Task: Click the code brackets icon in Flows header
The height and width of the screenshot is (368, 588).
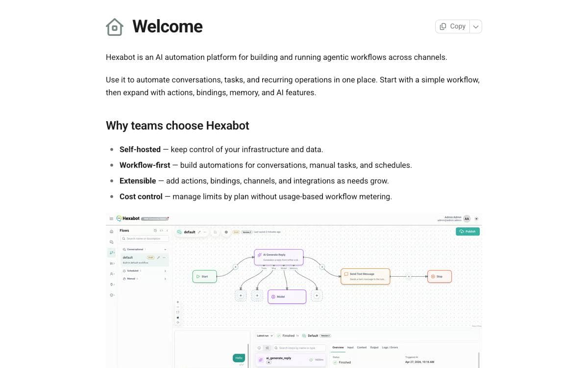Action: tap(161, 231)
